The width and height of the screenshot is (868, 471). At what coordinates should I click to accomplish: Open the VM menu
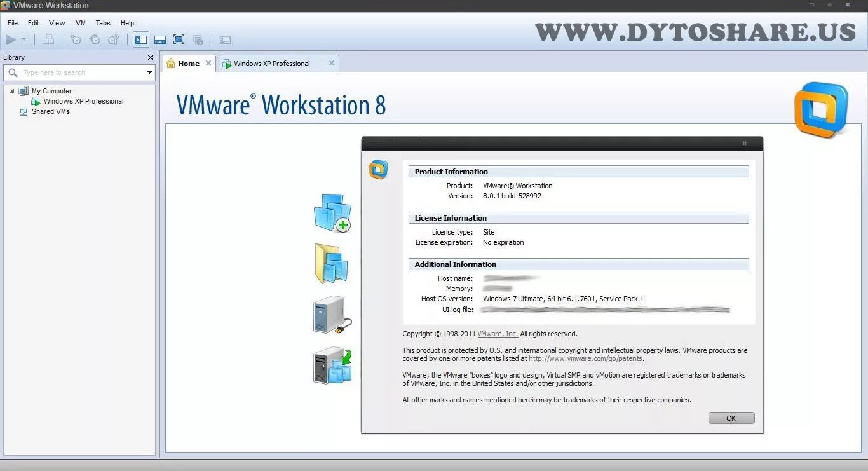click(81, 23)
